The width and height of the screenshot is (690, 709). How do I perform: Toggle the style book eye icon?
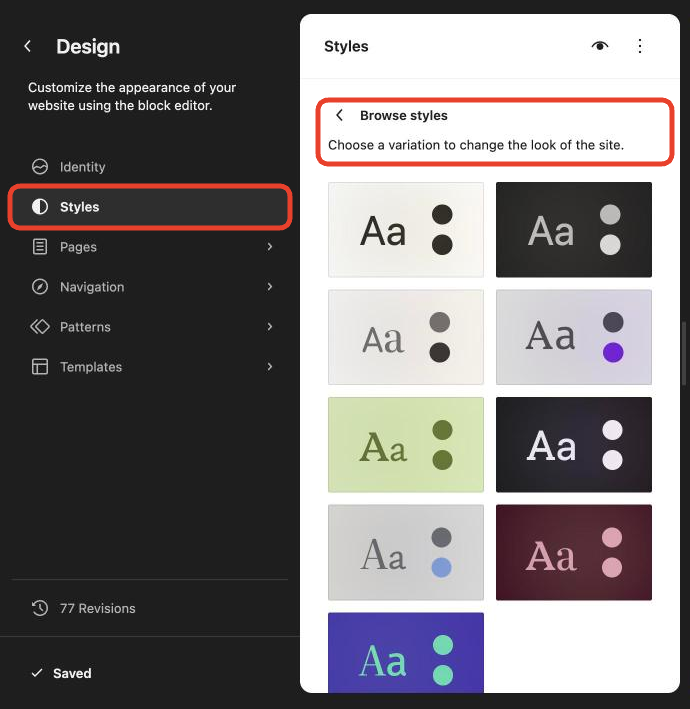600,46
